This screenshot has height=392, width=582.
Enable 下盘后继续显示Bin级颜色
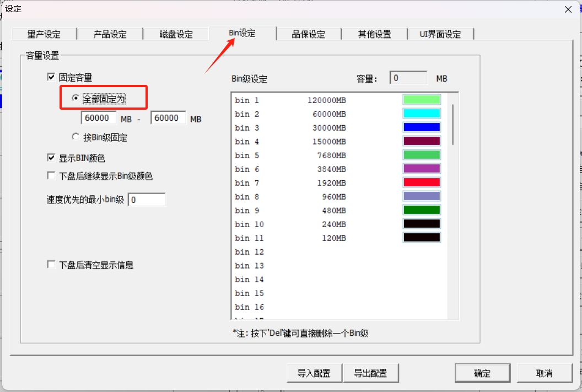(51, 175)
